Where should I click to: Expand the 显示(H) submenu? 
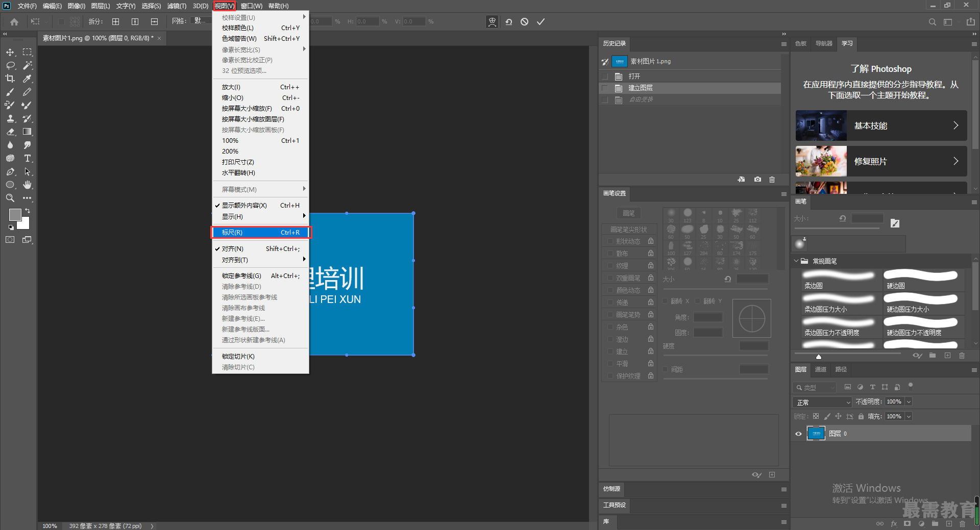pos(260,216)
